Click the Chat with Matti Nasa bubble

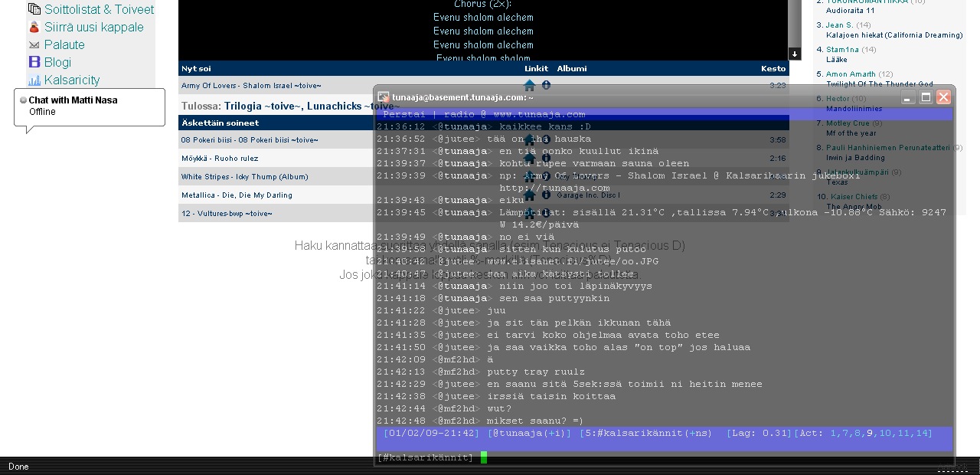click(x=89, y=106)
